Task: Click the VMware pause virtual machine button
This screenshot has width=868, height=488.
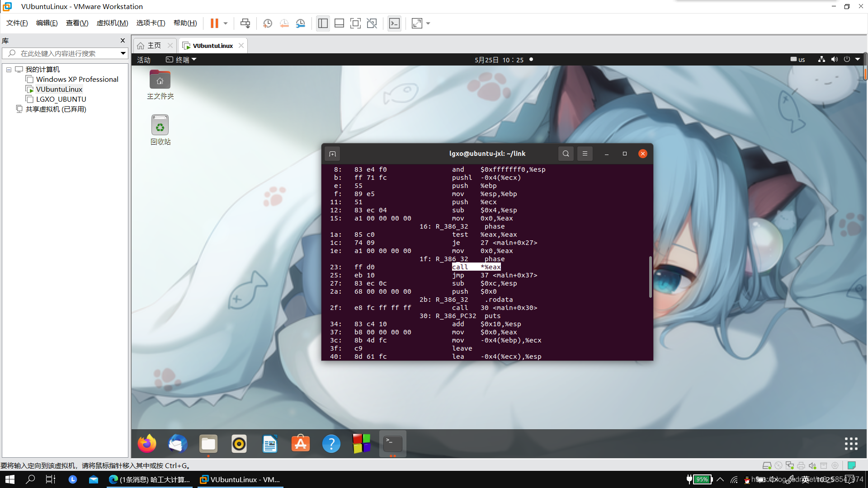Action: click(x=214, y=23)
